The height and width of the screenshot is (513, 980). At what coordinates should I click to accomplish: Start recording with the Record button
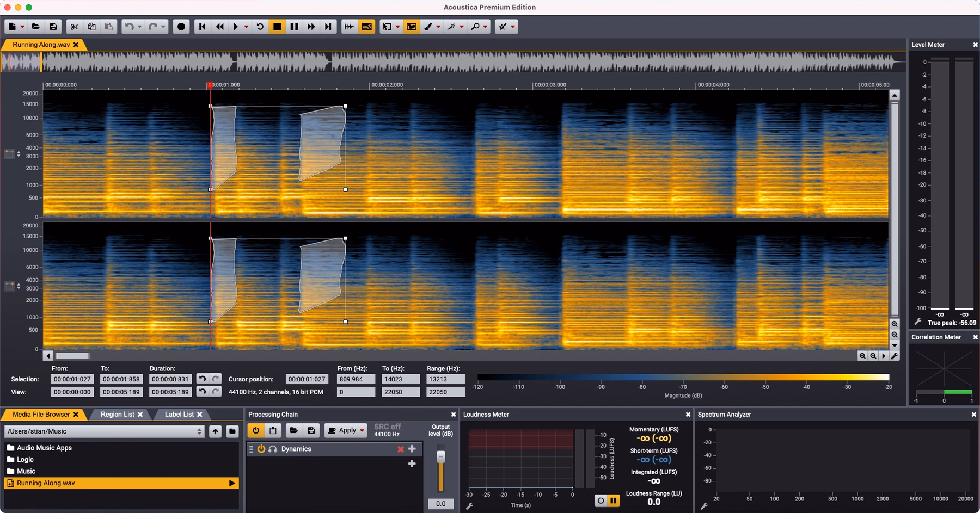(x=181, y=27)
